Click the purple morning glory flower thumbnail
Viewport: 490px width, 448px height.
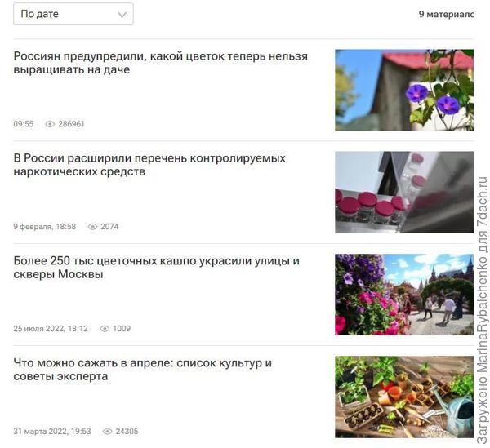point(404,90)
